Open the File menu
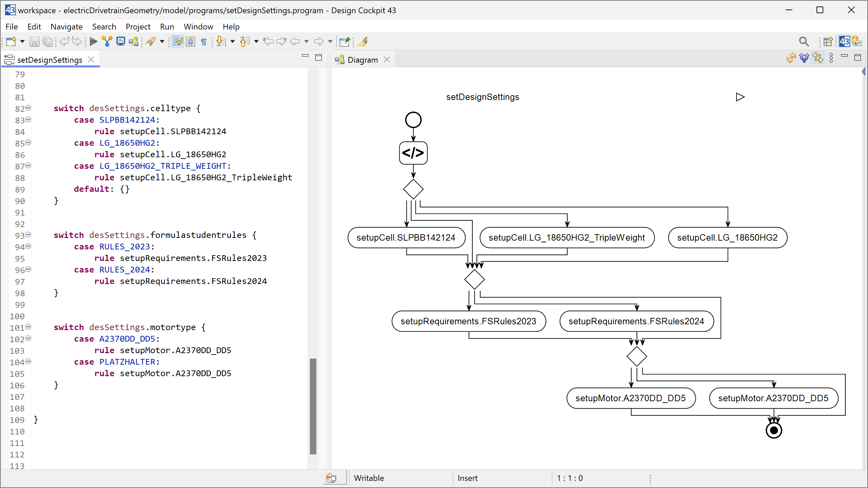Screen dimensions: 868x488 12,26
